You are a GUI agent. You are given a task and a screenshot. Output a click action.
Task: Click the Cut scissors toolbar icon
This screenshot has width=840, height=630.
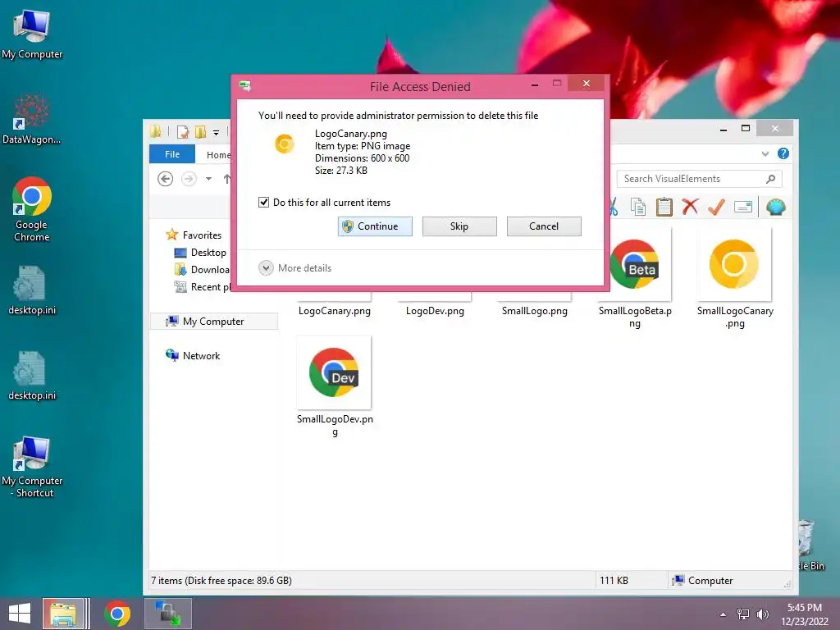614,207
